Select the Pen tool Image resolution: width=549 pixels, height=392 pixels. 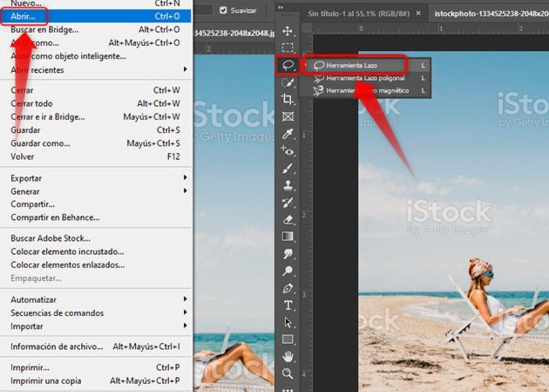click(x=287, y=288)
